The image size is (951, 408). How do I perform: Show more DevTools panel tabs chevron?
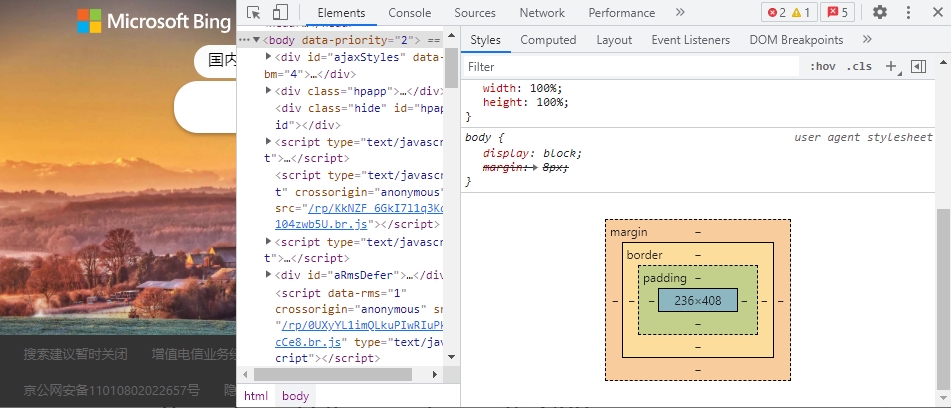680,13
